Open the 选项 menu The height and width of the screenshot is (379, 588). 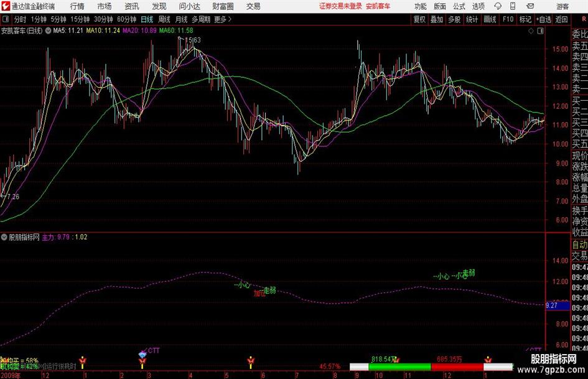[x=478, y=6]
